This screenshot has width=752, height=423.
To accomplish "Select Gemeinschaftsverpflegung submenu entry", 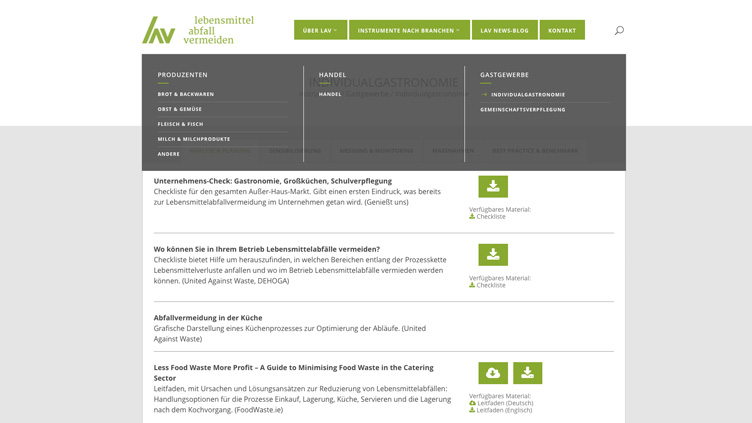I will [x=523, y=110].
